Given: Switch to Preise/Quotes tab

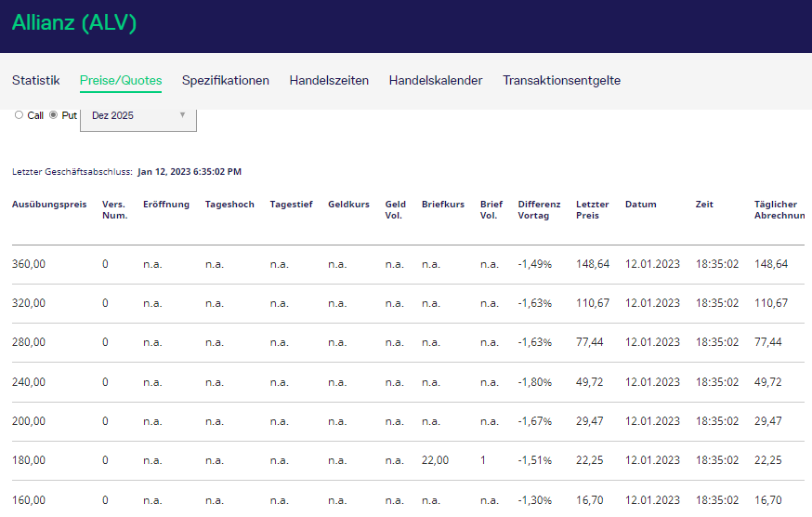Looking at the screenshot, I should pyautogui.click(x=121, y=80).
